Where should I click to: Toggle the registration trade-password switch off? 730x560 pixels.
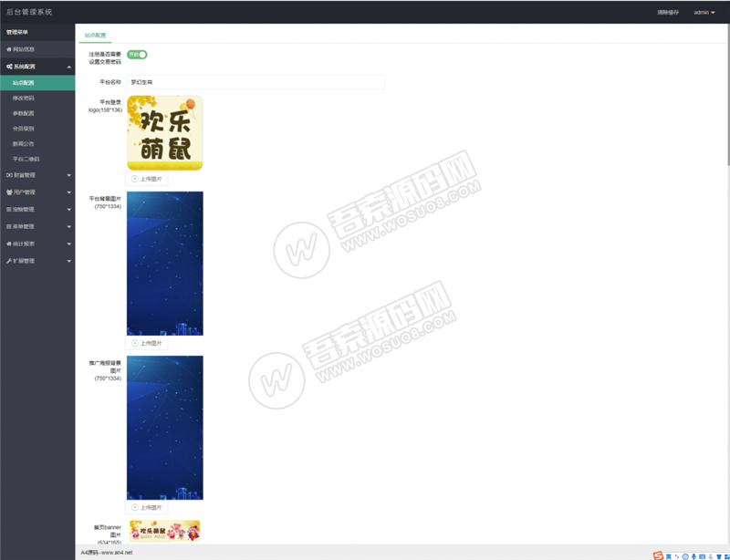[137, 55]
